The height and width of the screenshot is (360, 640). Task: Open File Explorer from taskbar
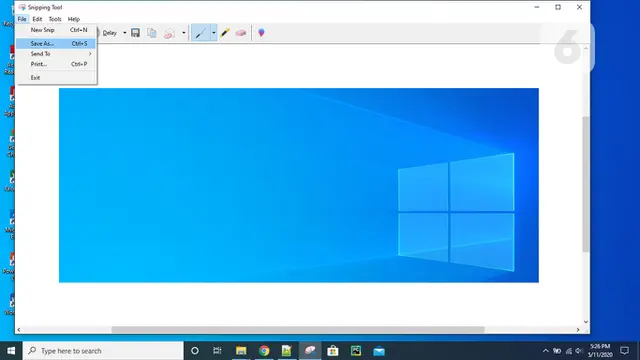241,351
